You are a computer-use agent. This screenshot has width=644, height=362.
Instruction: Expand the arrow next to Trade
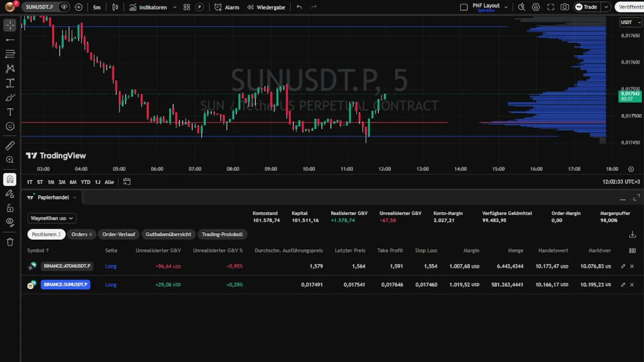pos(606,7)
